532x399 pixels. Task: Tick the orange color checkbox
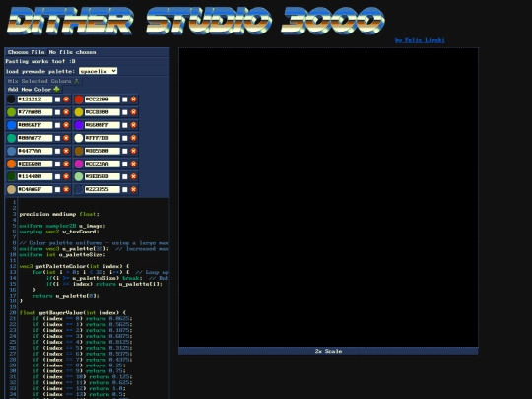57,164
